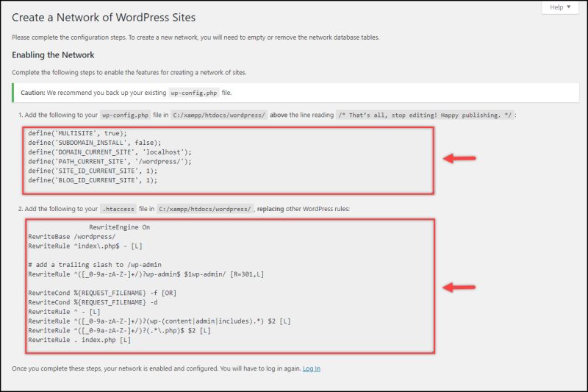The height and width of the screenshot is (392, 588).
Task: Click the C:/xampp/htdocs/wordpress/ path in step 1
Action: click(219, 115)
